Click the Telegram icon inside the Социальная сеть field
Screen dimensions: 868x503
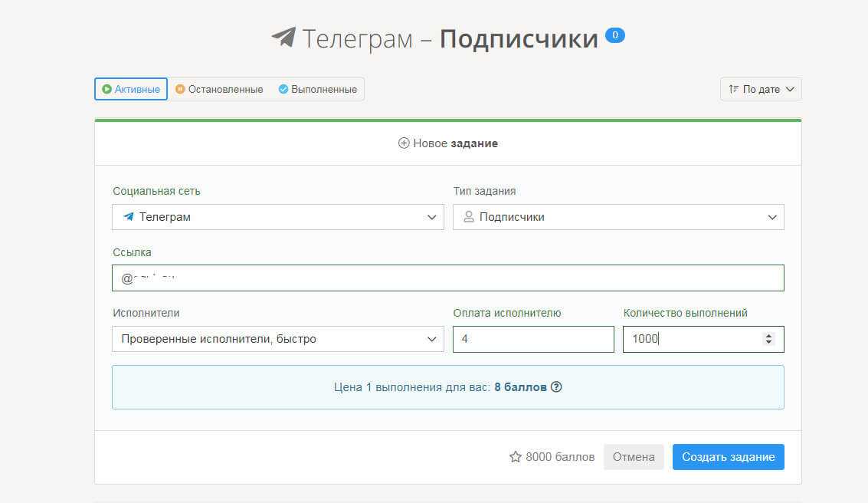(129, 216)
